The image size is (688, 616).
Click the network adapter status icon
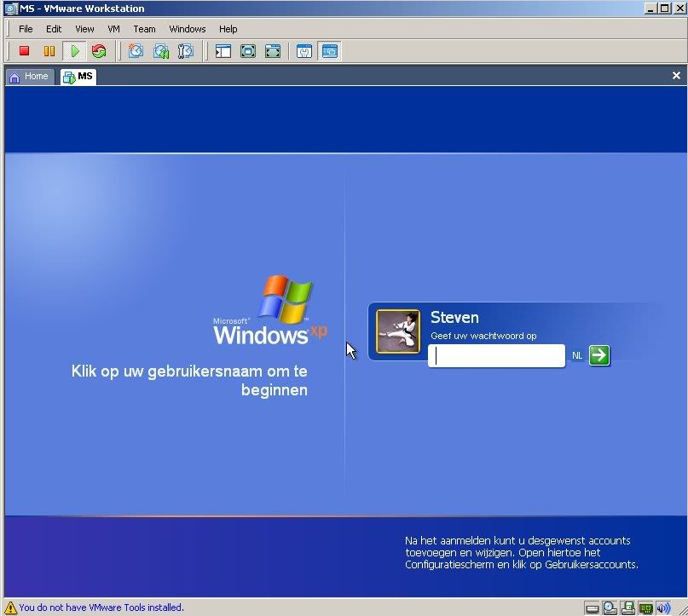(x=645, y=607)
